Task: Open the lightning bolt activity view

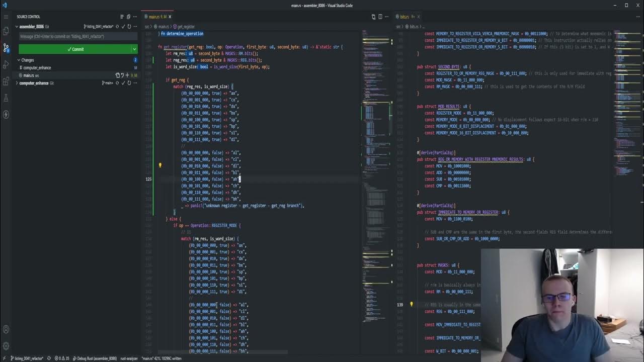Action: 6,114
